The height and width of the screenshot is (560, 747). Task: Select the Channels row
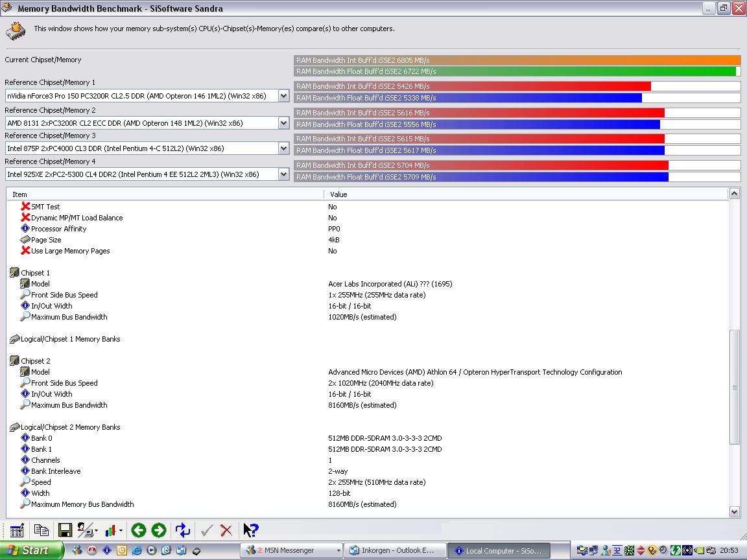tap(368, 460)
